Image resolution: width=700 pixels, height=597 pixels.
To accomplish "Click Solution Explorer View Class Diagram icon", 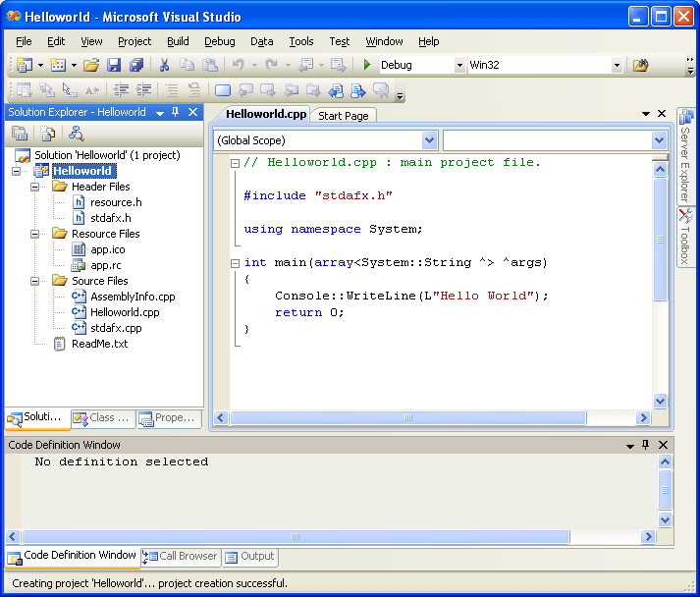I will [76, 134].
